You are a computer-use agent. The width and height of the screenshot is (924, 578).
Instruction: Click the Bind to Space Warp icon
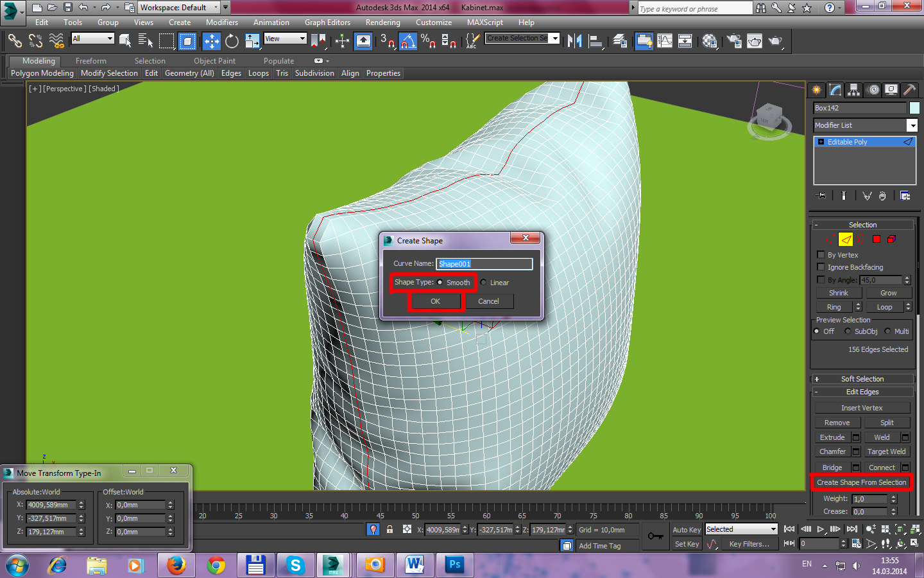pos(56,41)
